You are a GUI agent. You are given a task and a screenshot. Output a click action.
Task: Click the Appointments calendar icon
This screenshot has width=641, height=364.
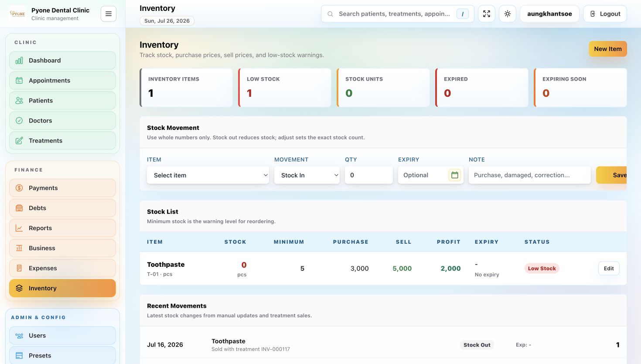(19, 81)
